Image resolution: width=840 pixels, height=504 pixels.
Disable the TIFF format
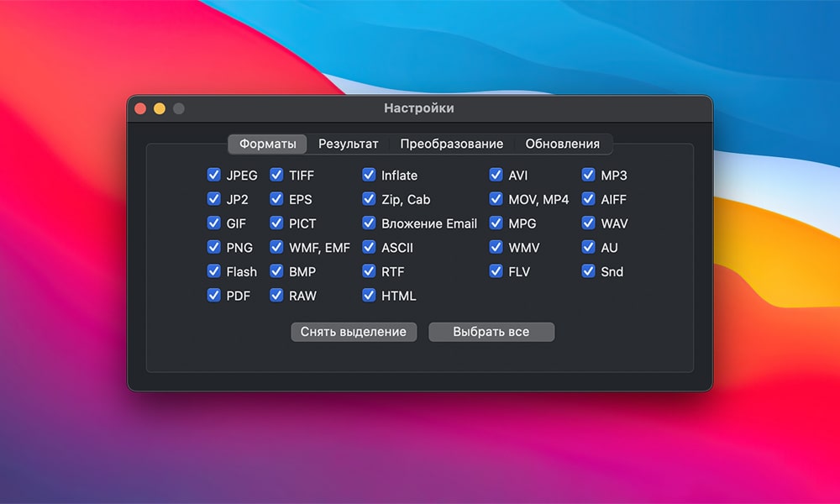[x=277, y=175]
